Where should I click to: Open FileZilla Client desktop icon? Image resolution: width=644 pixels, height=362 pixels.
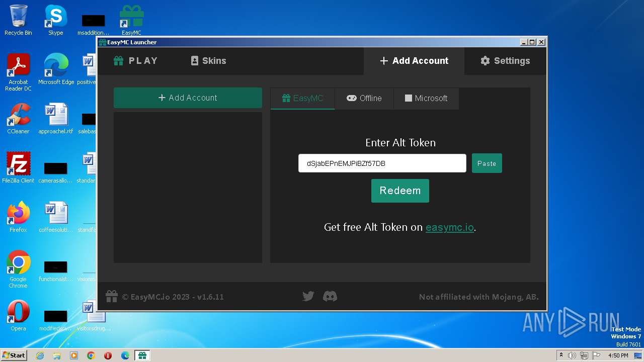[x=18, y=168]
